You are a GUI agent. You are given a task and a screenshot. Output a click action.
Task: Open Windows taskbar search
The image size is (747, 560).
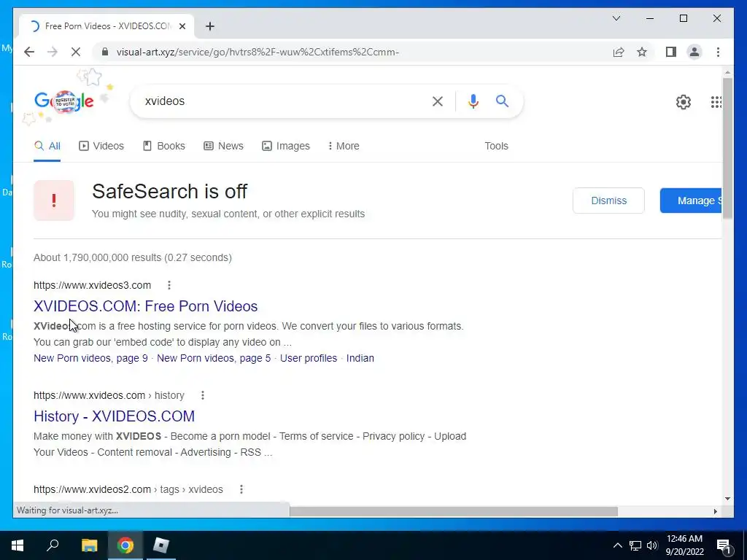click(53, 545)
